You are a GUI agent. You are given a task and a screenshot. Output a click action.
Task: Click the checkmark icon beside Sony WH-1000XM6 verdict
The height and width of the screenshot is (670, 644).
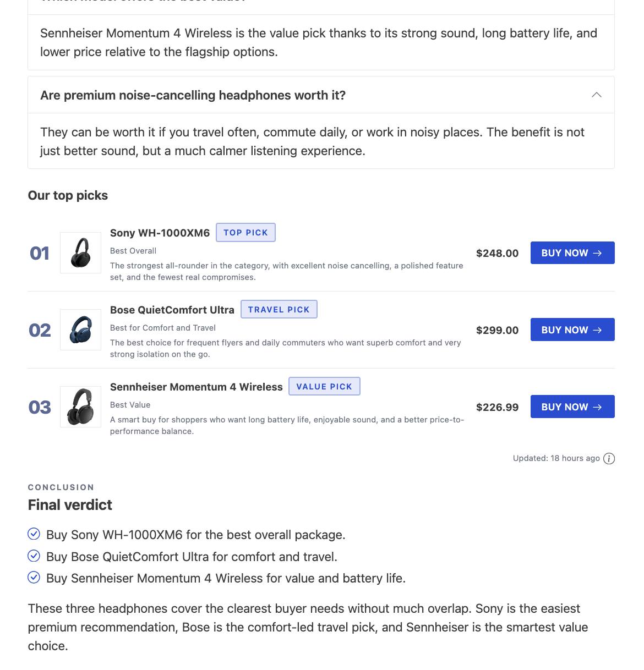tap(34, 533)
